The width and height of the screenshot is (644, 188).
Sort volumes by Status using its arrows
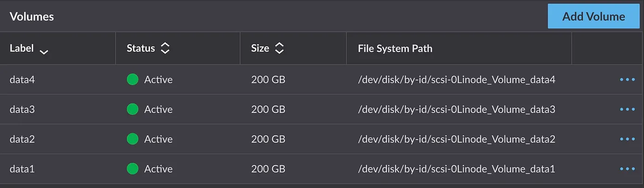click(165, 48)
